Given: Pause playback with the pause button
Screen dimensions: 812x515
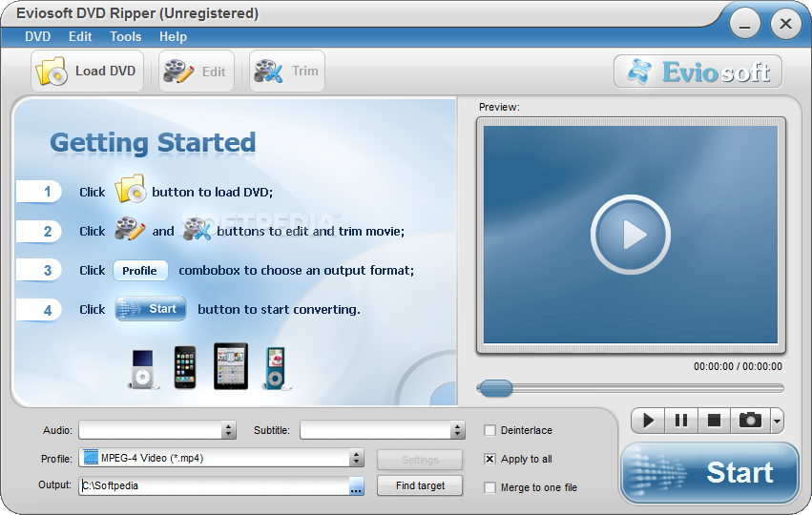Looking at the screenshot, I should (681, 421).
